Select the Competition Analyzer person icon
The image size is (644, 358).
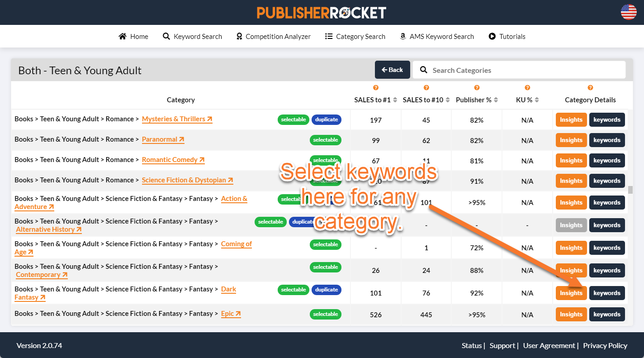(x=239, y=36)
